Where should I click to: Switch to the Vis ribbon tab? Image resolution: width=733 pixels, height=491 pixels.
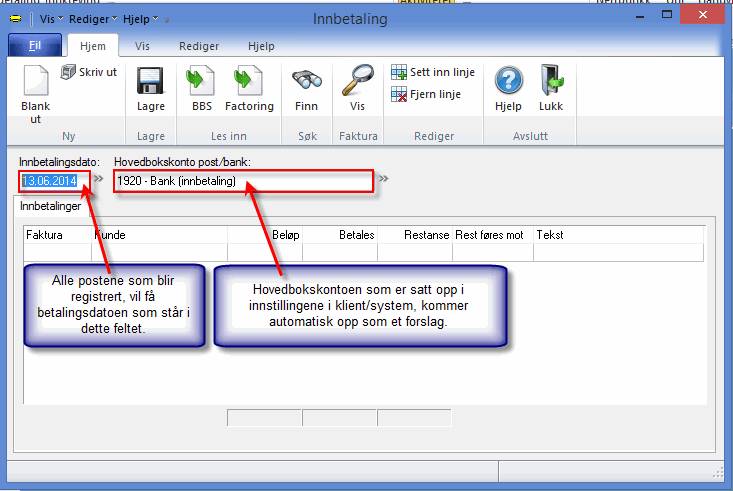click(143, 46)
